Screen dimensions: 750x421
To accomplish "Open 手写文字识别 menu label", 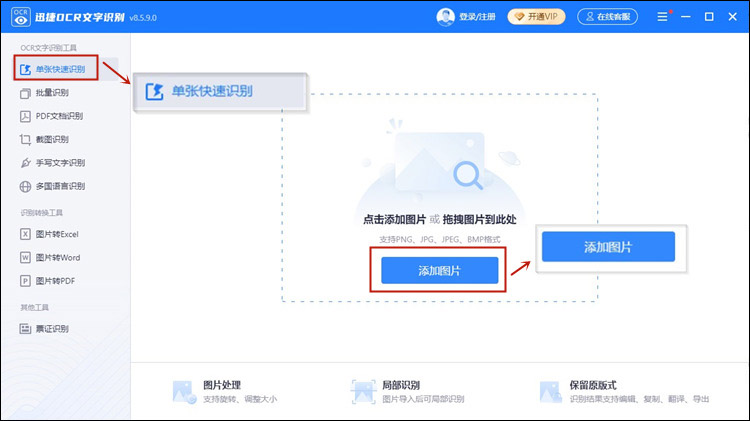I will tap(60, 163).
